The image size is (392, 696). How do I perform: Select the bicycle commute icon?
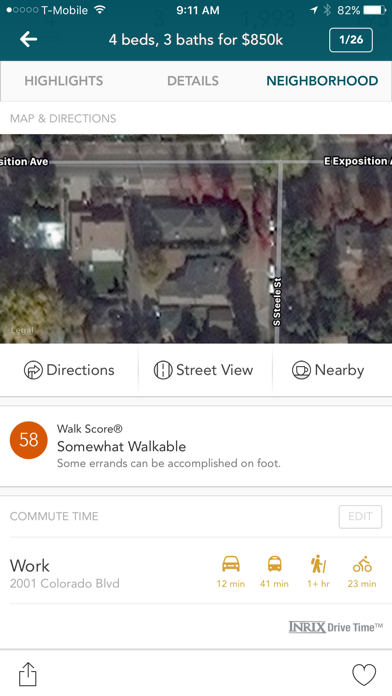click(x=362, y=564)
